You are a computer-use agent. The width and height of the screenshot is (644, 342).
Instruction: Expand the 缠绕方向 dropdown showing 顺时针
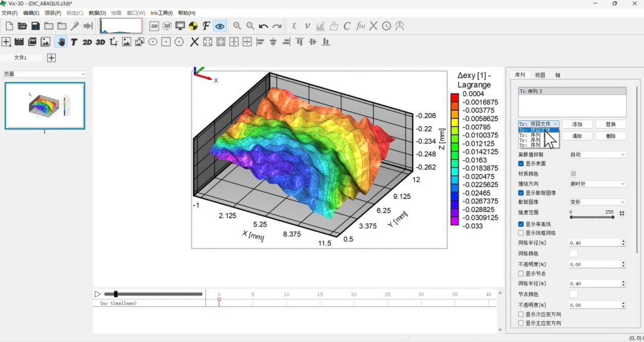(x=597, y=184)
